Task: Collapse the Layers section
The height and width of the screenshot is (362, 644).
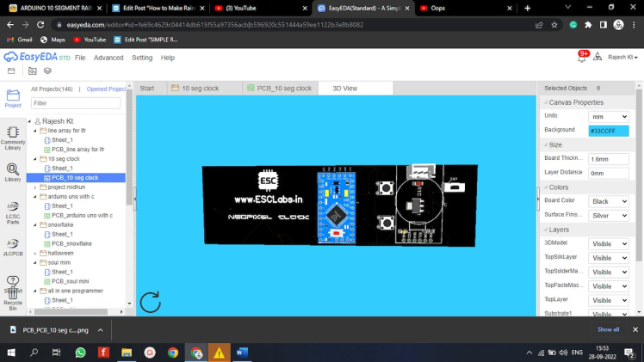Action: (546, 230)
